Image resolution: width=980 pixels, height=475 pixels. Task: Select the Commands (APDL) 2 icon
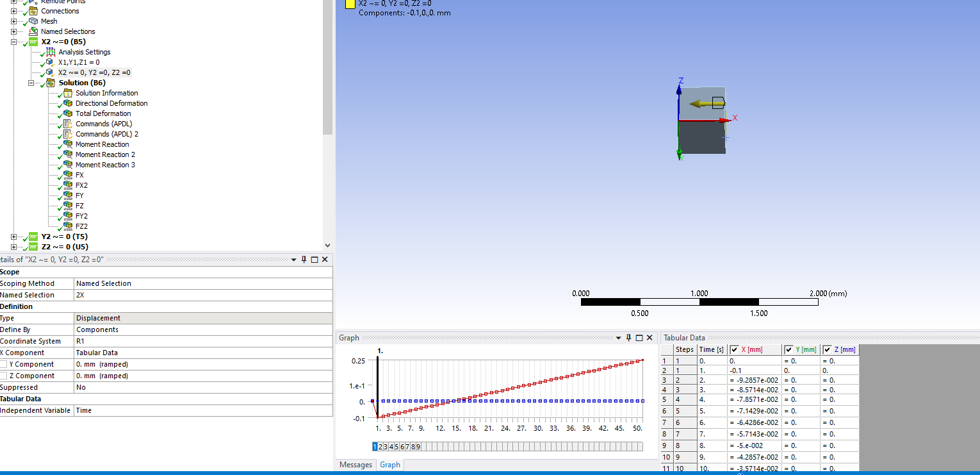pos(67,134)
